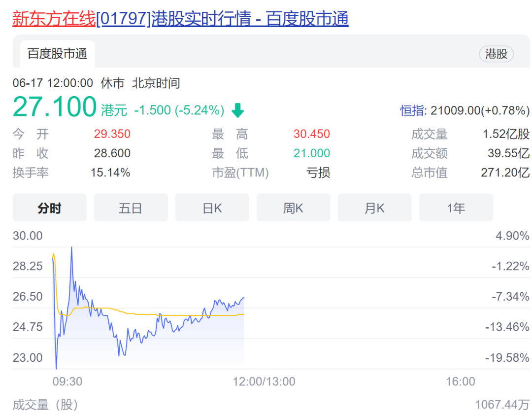
Task: Click the 09:30 time axis marker
Action: pyautogui.click(x=67, y=381)
